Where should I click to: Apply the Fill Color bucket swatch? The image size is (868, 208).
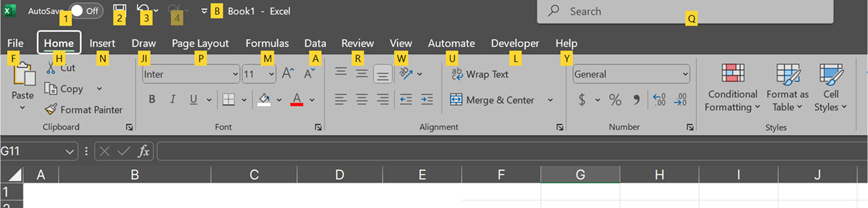264,100
